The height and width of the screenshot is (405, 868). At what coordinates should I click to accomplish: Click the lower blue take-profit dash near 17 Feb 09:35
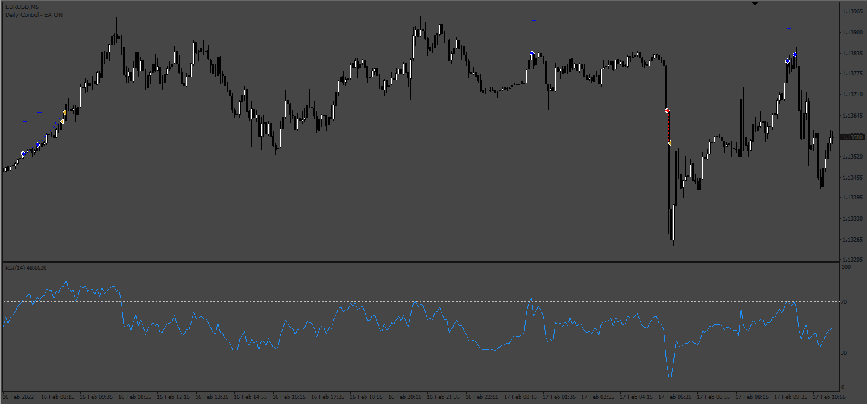pyautogui.click(x=789, y=28)
